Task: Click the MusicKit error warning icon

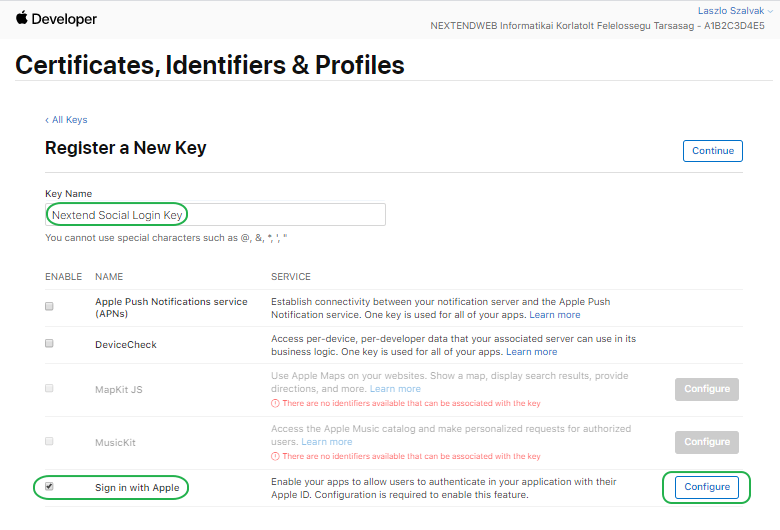Action: (x=275, y=456)
